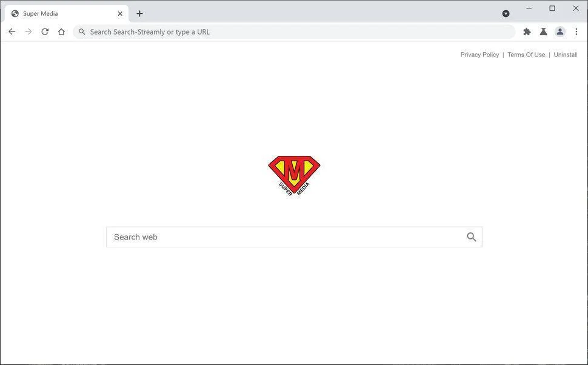Close the Super Media tab
Screen dimensions: 588x365
[120, 14]
